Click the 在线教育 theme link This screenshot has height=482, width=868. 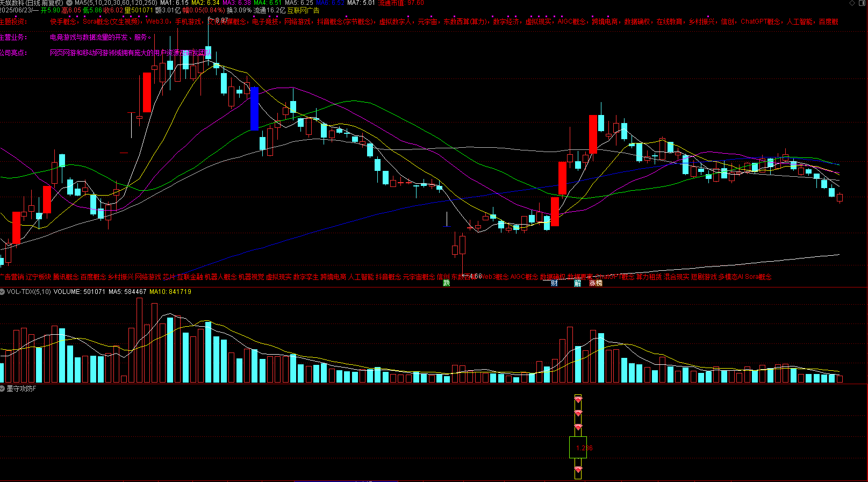pos(669,22)
